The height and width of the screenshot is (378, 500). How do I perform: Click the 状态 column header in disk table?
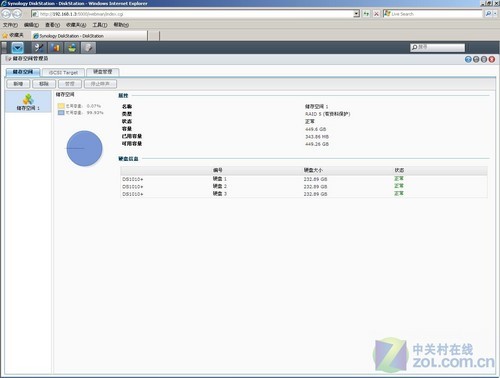pos(399,170)
